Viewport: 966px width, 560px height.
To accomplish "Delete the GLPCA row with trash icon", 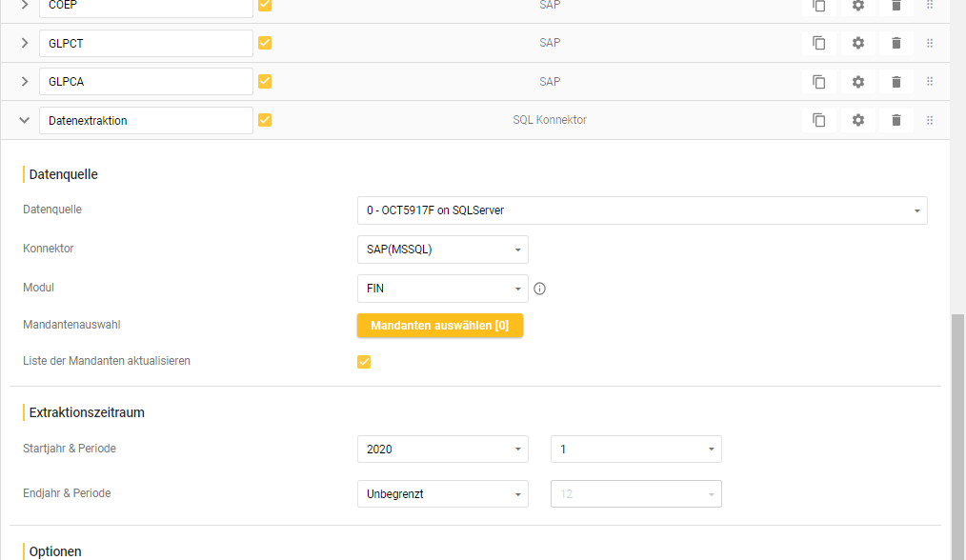I will point(896,82).
